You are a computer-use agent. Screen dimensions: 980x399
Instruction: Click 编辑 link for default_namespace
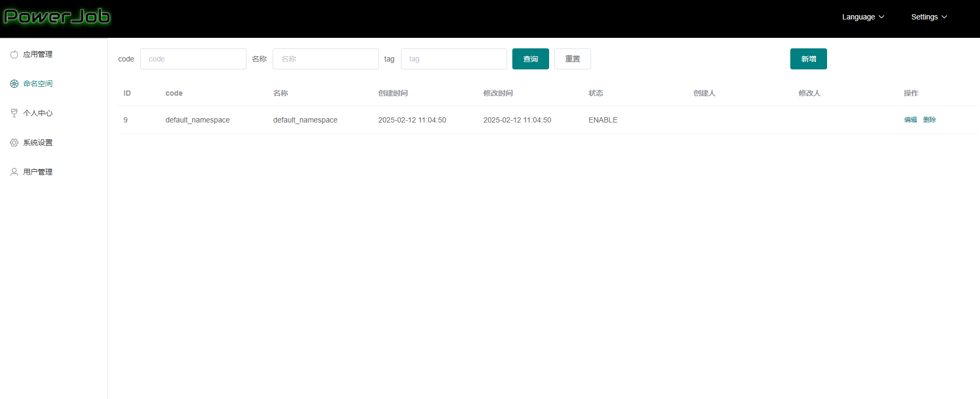[x=910, y=120]
